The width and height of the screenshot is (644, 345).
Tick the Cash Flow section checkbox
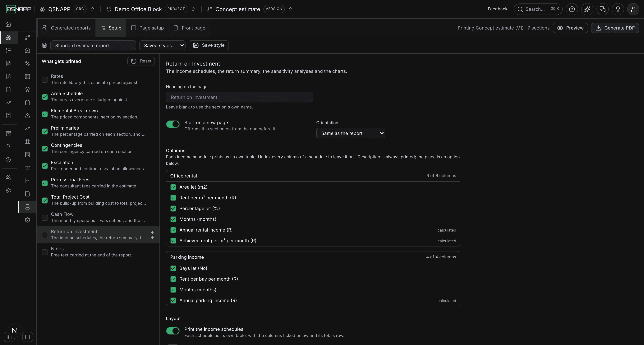(45, 218)
